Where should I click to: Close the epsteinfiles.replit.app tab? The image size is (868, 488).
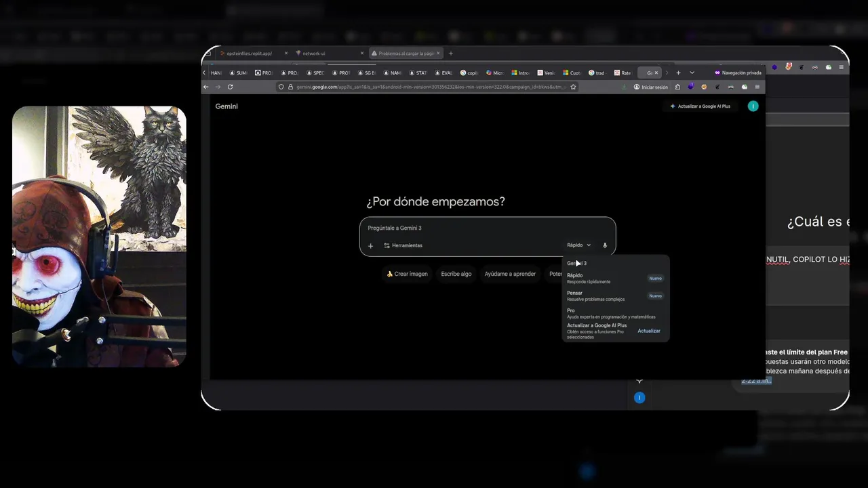[x=286, y=54]
